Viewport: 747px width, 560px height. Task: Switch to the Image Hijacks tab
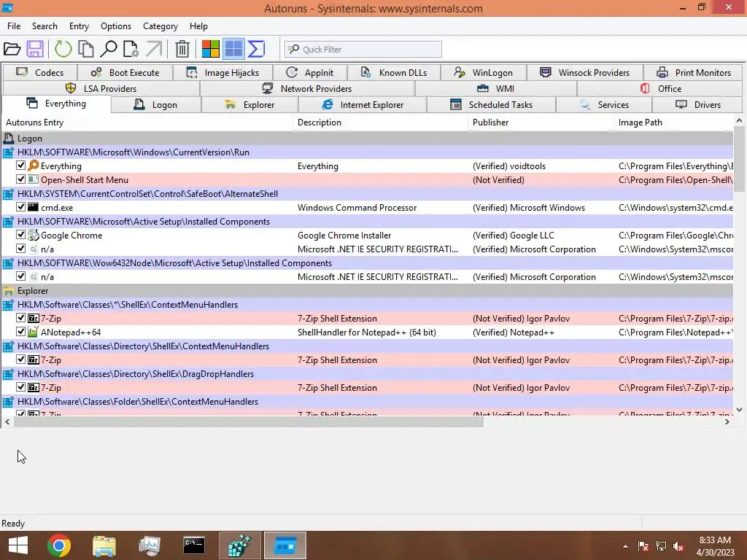[223, 72]
